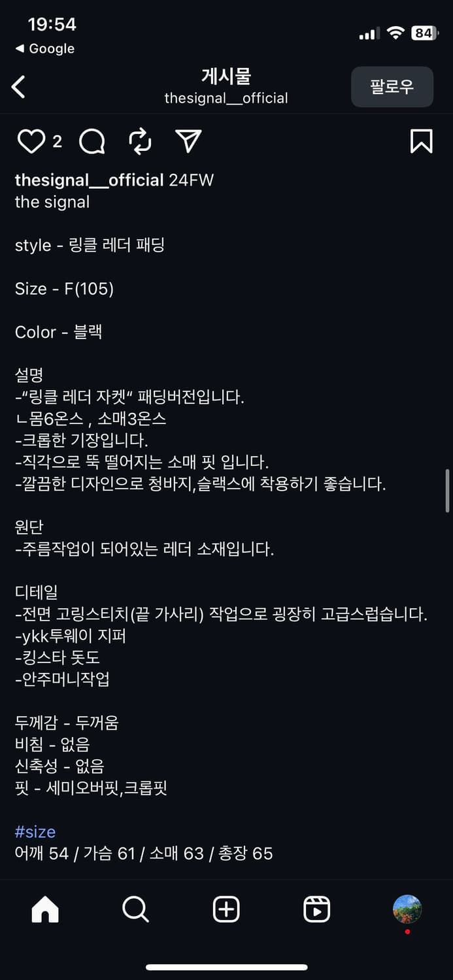
Task: Like the post using the heart icon
Action: 30,141
